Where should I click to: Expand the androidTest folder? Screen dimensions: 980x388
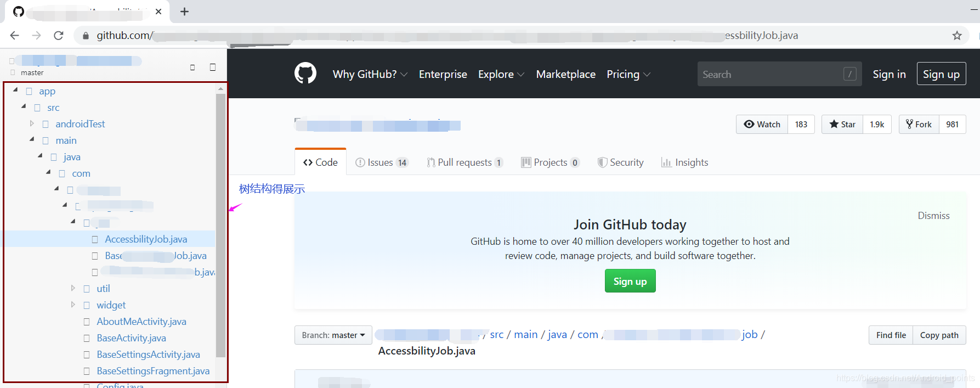(32, 123)
